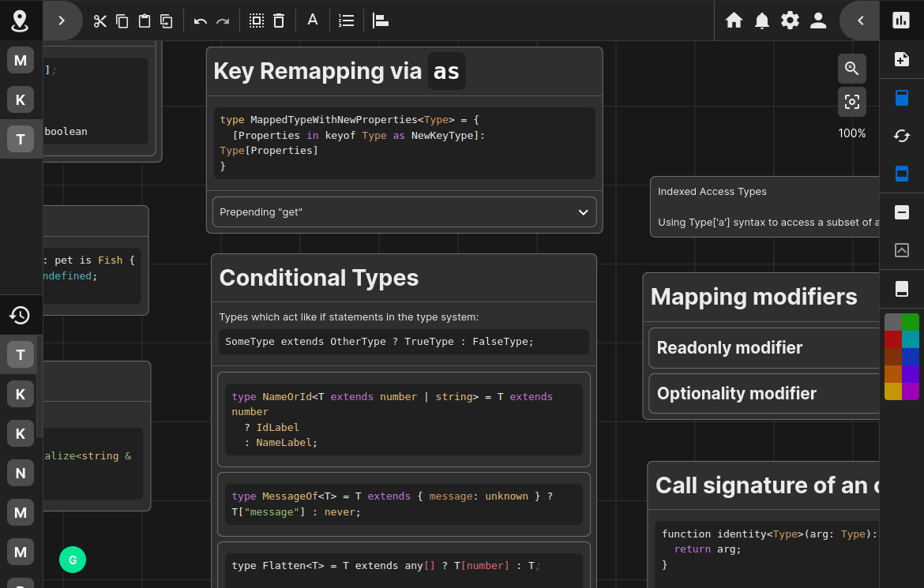This screenshot has width=924, height=588.
Task: Click the MessageOf code snippet
Action: click(404, 504)
